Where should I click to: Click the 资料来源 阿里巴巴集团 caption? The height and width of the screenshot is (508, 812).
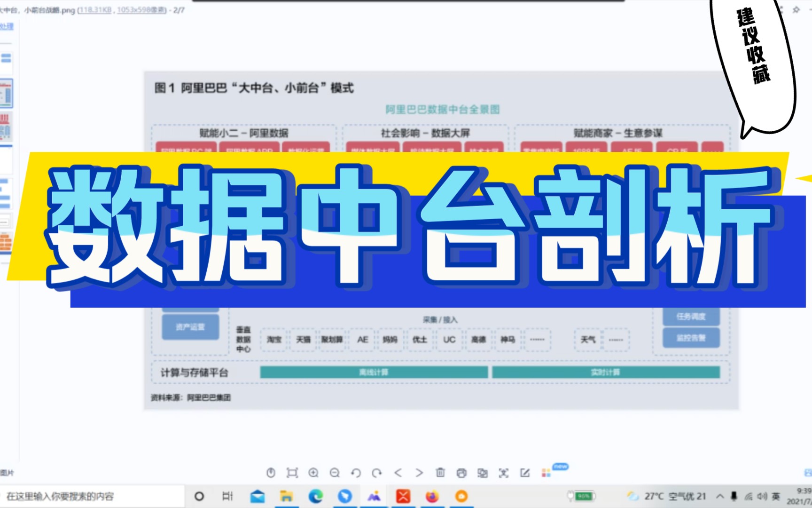click(191, 397)
